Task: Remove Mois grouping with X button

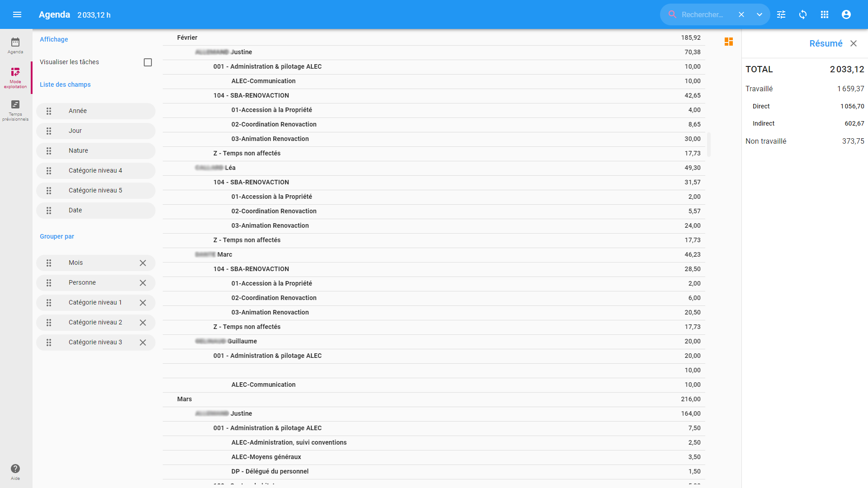Action: (x=143, y=263)
